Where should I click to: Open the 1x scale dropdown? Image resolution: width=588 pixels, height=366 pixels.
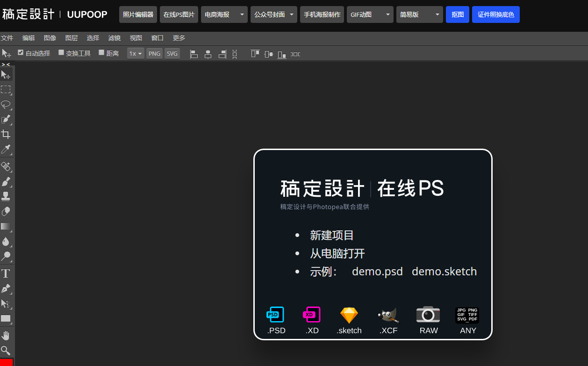point(136,54)
